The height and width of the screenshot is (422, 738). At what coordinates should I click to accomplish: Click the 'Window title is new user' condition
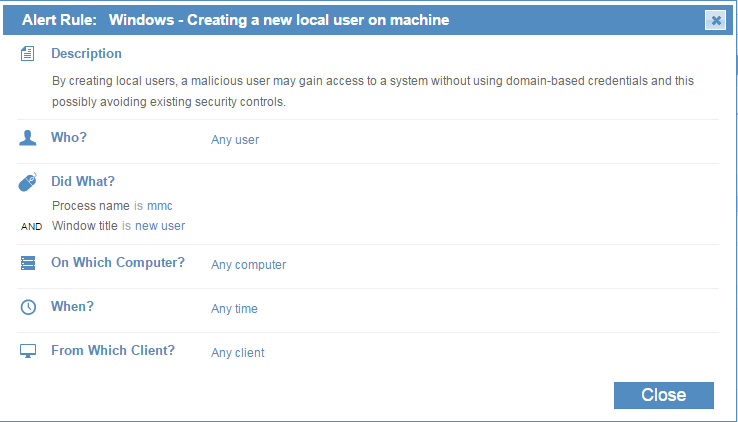click(118, 226)
